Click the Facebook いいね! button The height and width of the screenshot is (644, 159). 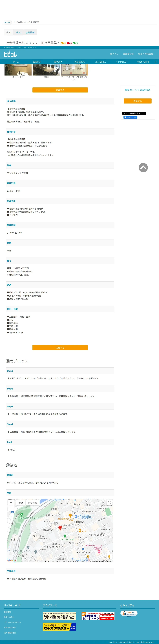click(x=130, y=117)
